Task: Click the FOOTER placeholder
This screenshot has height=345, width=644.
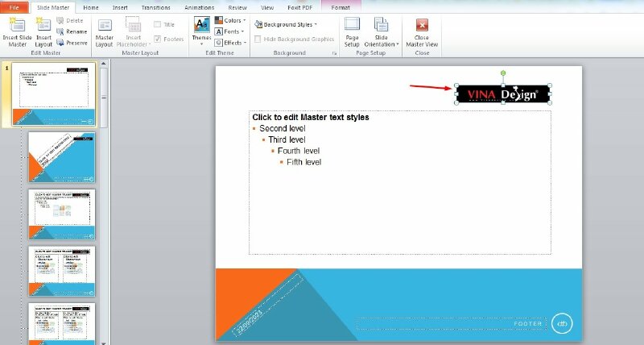Action: tap(451, 323)
